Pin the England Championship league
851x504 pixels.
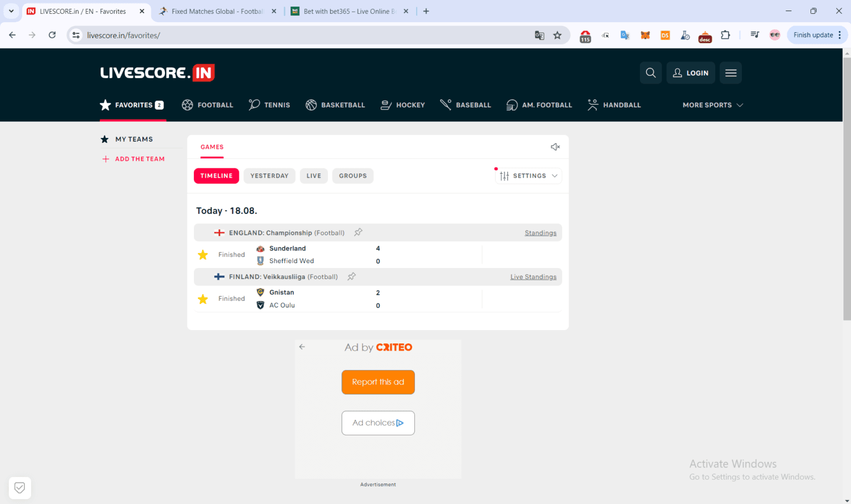(358, 233)
